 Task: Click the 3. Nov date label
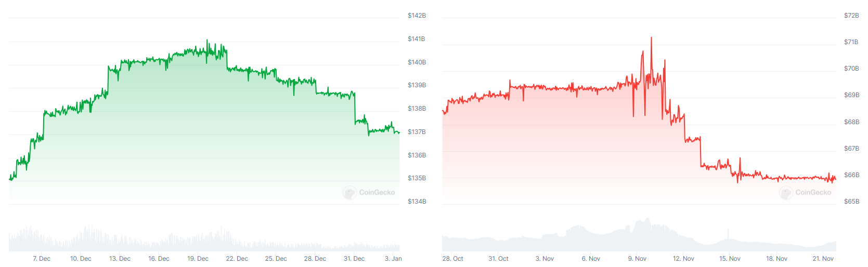tap(545, 259)
